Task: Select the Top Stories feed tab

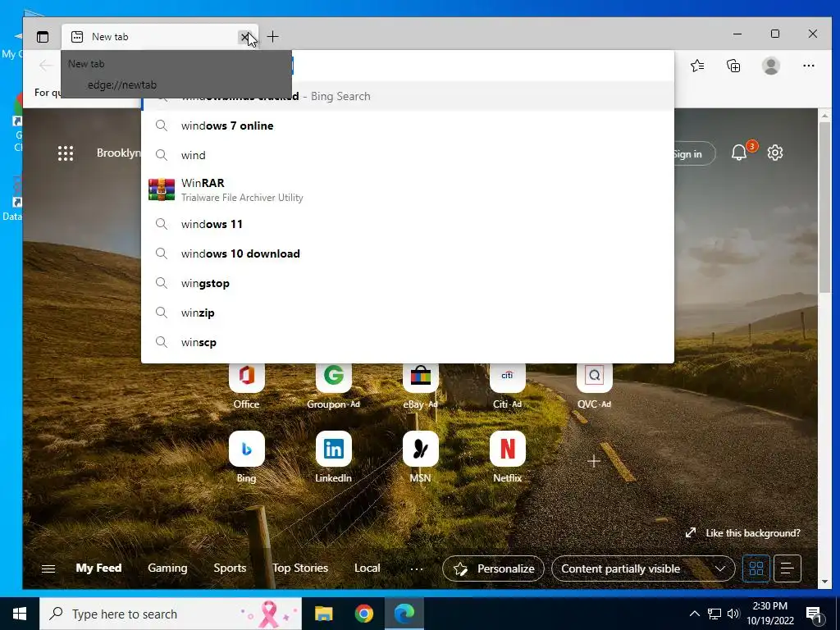Action: pyautogui.click(x=300, y=568)
